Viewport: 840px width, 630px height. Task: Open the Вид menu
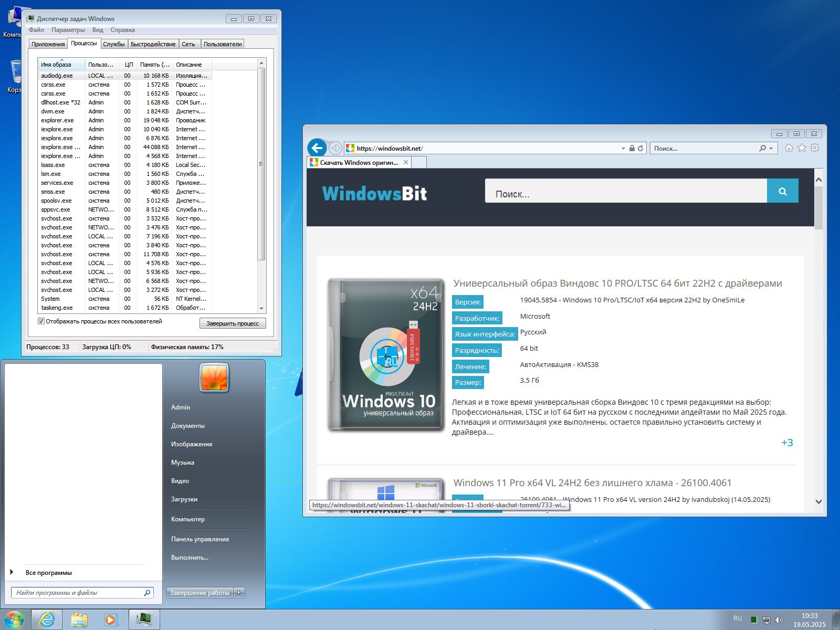coord(98,30)
